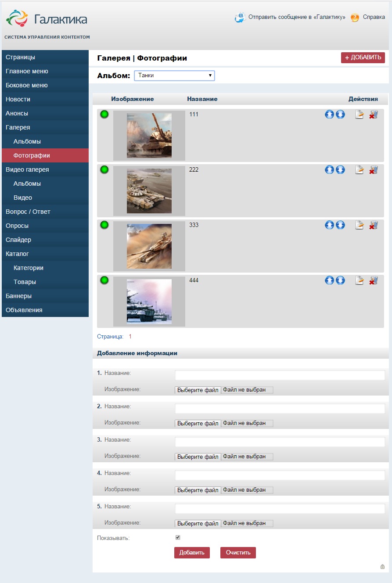The image size is (392, 583).
Task: Toggle green status indicator for photo 333
Action: [104, 225]
